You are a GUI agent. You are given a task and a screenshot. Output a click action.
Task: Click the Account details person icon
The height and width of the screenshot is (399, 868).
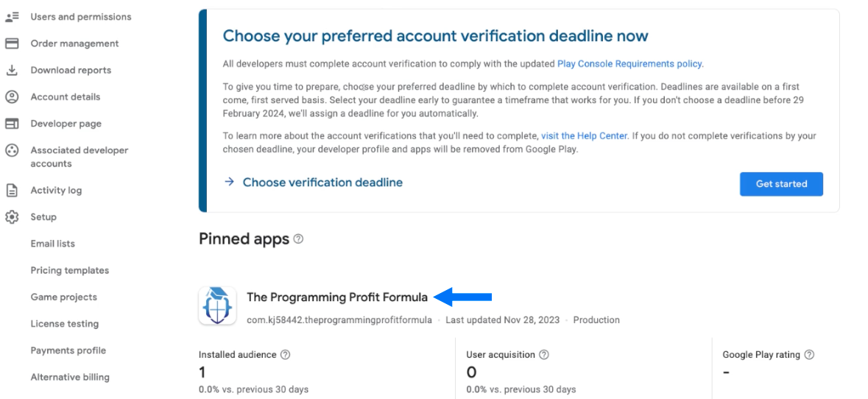click(x=12, y=97)
